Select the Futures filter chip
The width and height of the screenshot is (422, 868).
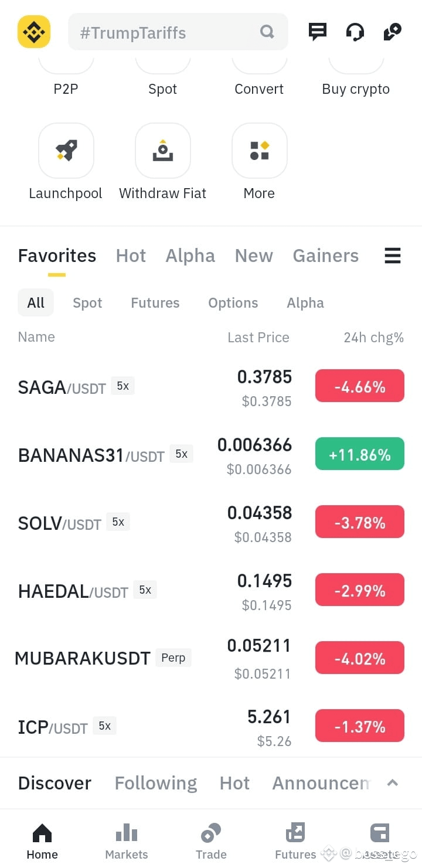pyautogui.click(x=155, y=303)
